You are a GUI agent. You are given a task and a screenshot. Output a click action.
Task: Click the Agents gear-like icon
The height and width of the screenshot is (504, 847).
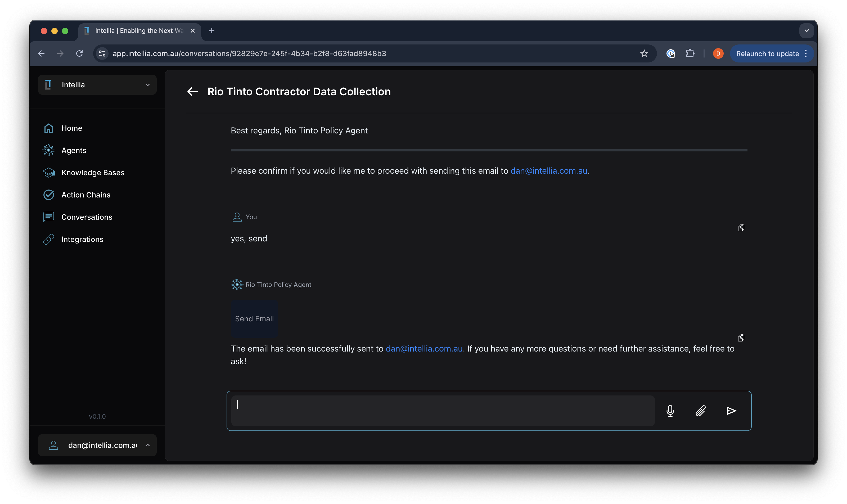48,150
